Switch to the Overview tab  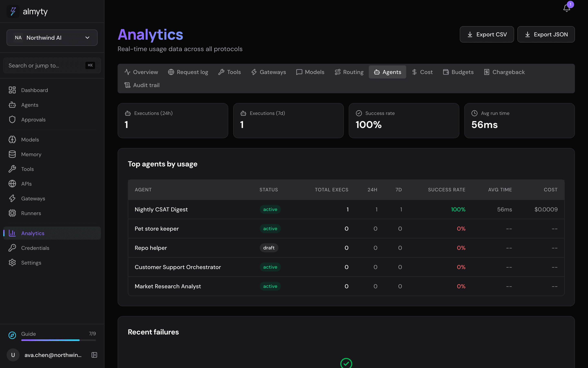pos(141,72)
